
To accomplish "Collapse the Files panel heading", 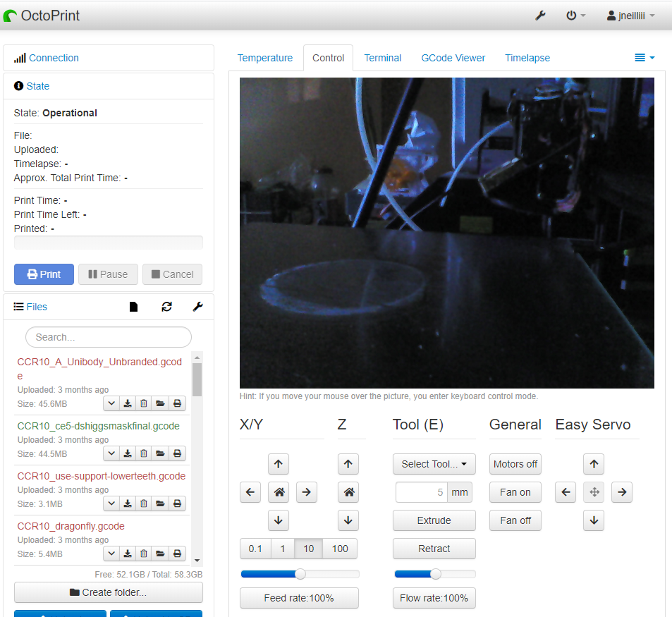I will pyautogui.click(x=37, y=307).
